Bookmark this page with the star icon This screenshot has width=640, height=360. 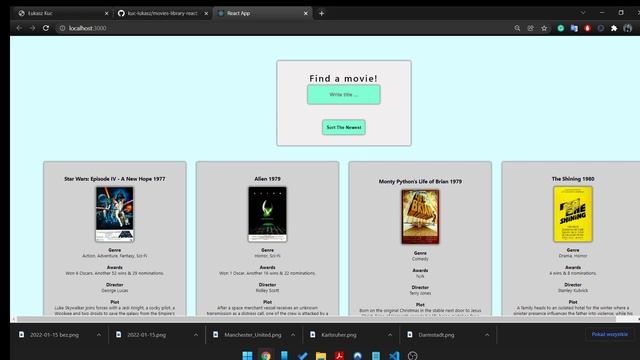click(544, 28)
